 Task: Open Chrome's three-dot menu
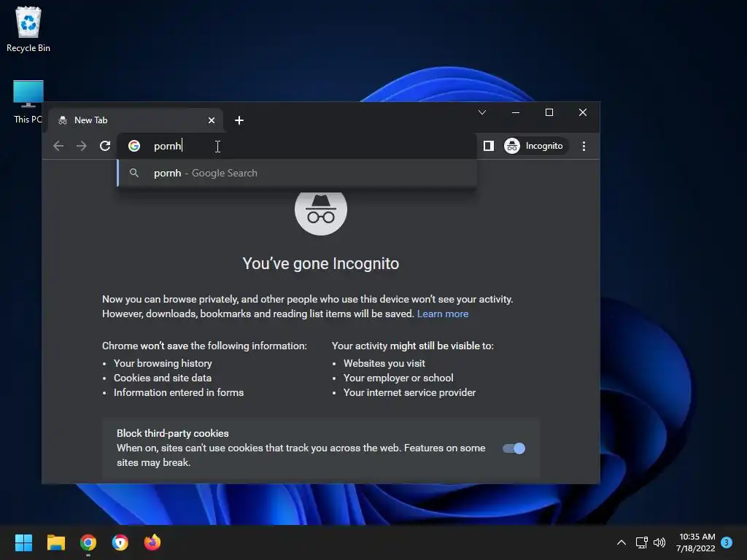pyautogui.click(x=584, y=146)
